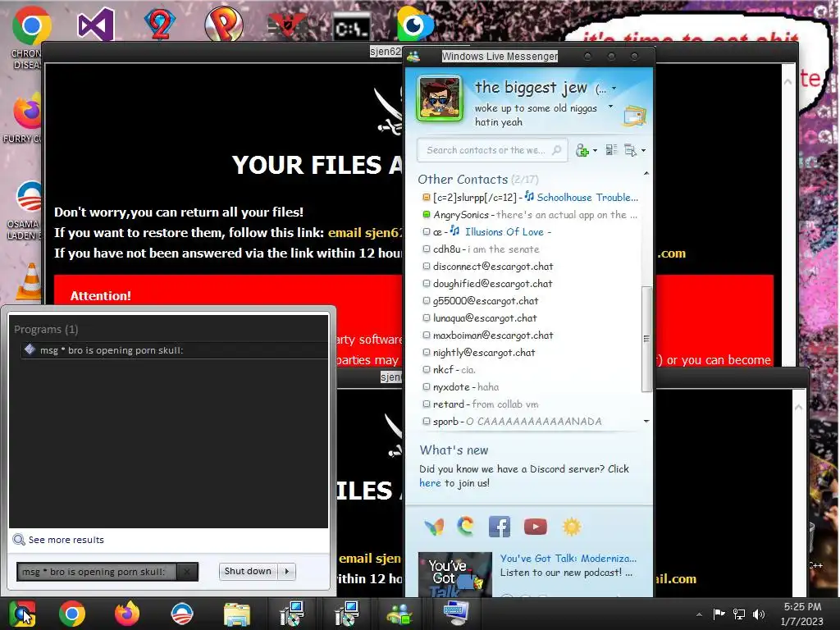The image size is (840, 630).
Task: Open File Explorer folder on taskbar
Action: tap(237, 614)
